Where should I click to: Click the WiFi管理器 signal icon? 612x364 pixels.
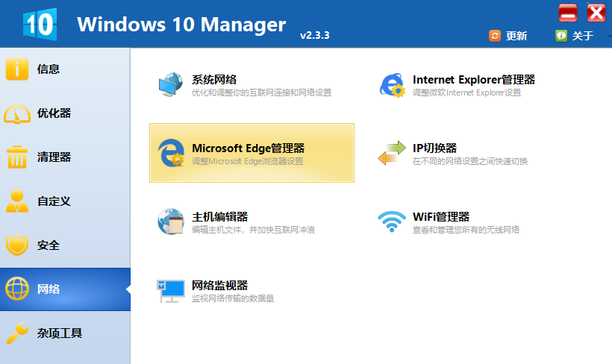click(x=392, y=222)
